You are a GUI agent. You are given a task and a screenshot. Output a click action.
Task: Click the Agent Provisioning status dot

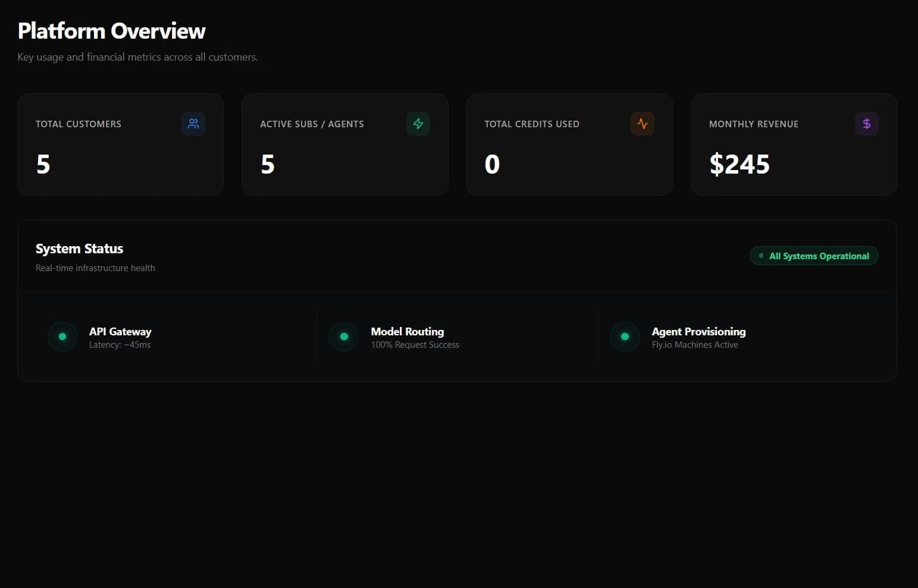point(625,337)
